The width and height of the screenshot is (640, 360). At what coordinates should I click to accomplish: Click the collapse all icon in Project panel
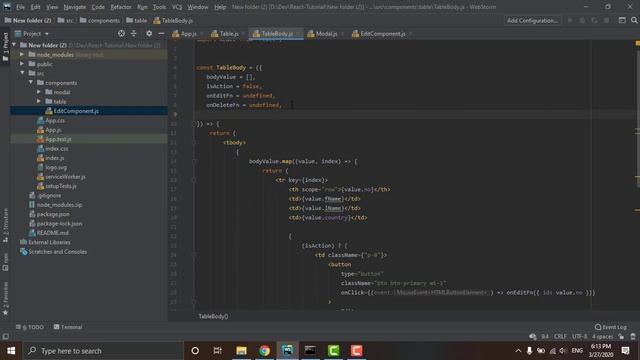tap(133, 33)
